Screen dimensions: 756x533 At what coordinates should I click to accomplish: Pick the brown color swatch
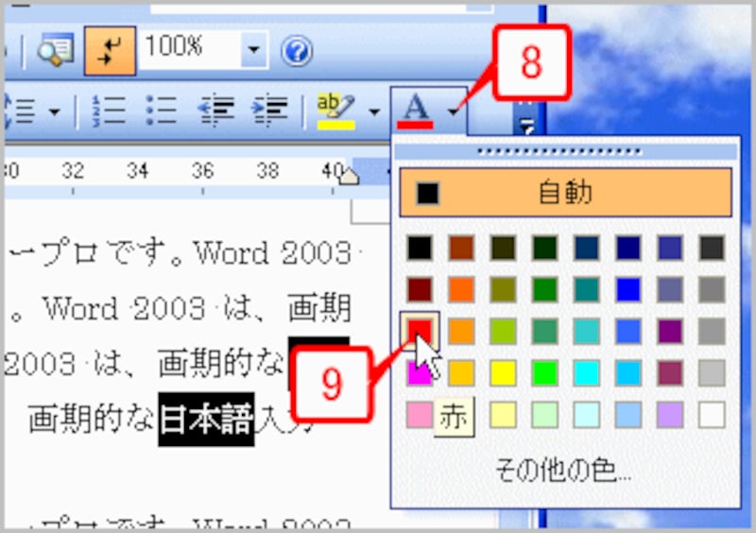tap(461, 248)
